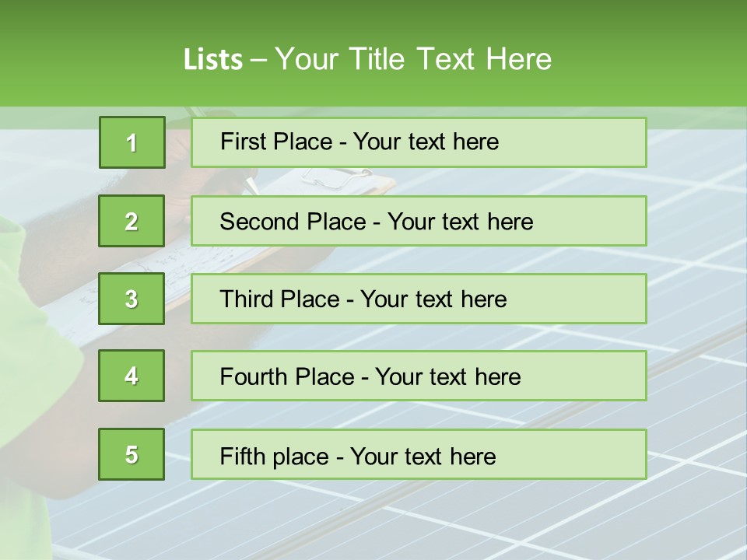Click empty right end of Fifth place box

[x=591, y=455]
